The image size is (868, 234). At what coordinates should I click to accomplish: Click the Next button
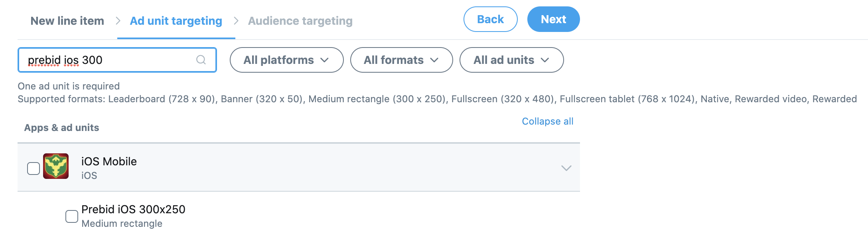(x=553, y=19)
